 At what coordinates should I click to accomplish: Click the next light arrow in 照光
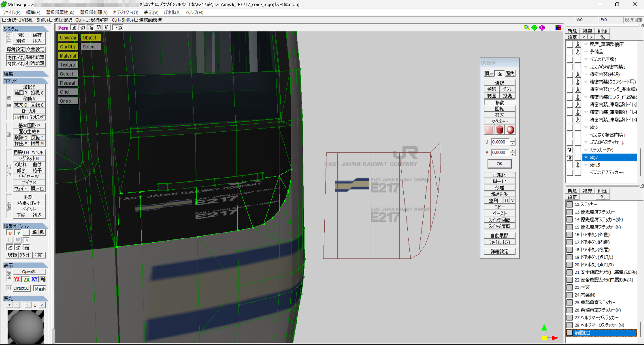click(x=42, y=305)
